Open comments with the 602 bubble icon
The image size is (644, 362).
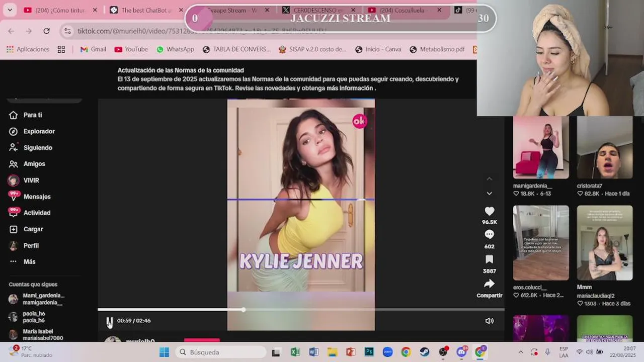[x=489, y=235]
